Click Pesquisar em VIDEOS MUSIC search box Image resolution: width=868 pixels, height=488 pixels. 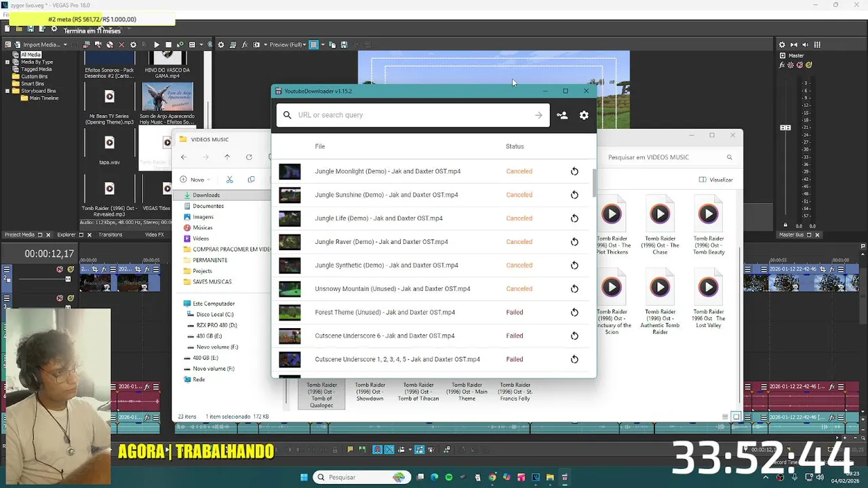tap(668, 157)
